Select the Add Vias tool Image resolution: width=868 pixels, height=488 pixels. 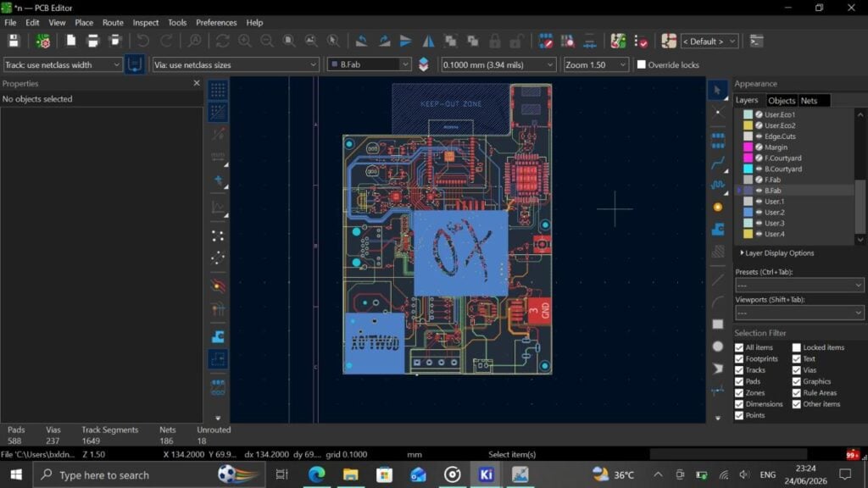(x=718, y=207)
